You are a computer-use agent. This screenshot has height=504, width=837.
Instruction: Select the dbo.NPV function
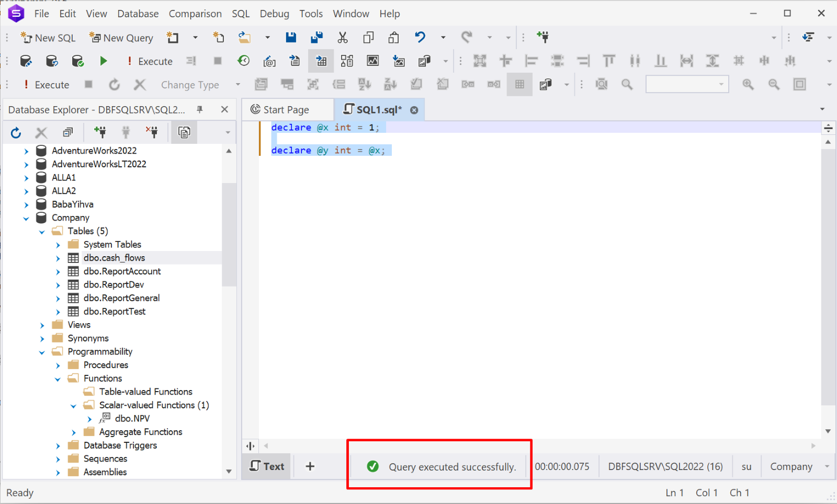click(132, 419)
